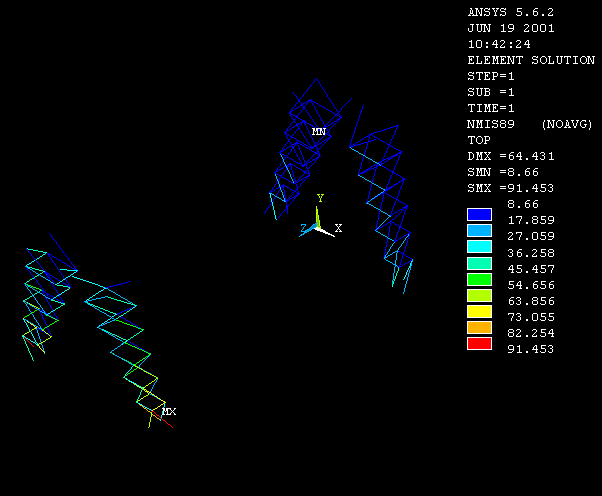
Task: Select the pure green legend swatch
Action: pos(480,279)
